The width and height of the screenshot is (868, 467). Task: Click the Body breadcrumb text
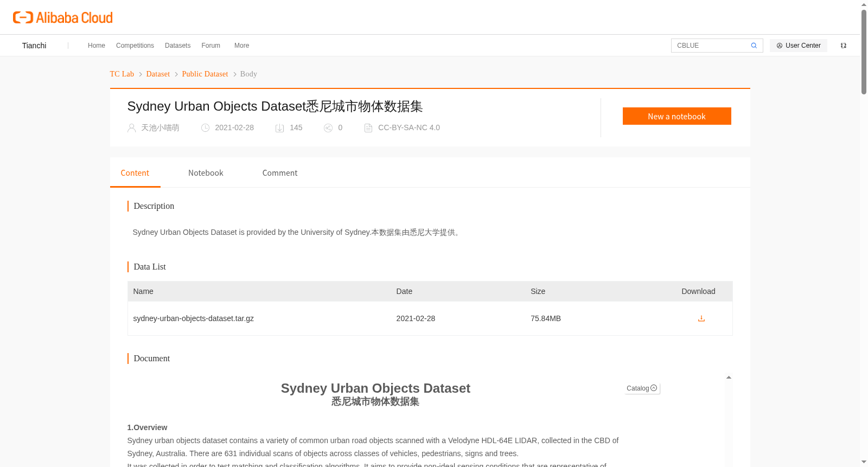248,74
